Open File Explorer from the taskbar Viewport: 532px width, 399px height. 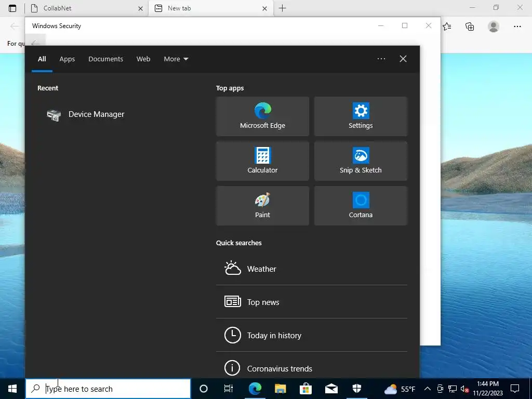(x=280, y=389)
